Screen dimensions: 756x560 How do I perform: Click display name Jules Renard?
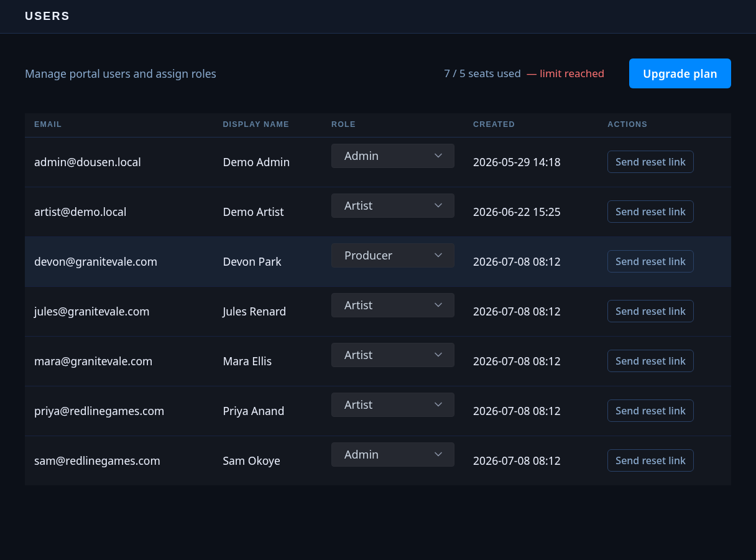(254, 311)
